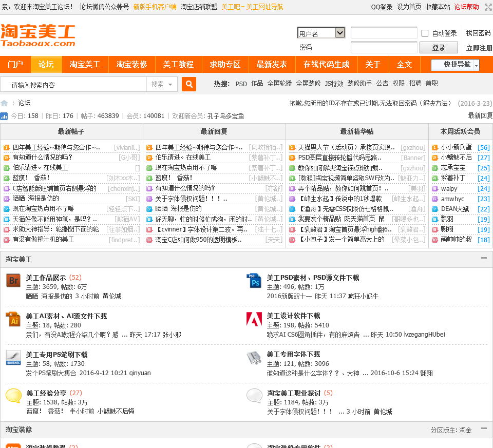Open the 门户 nav tab
This screenshot has height=448, width=493.
point(15,65)
